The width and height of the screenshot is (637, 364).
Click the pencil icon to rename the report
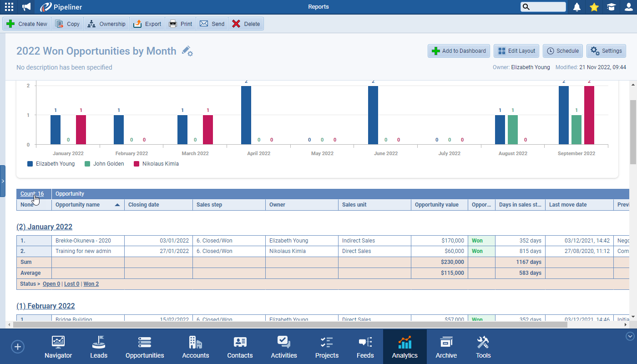187,51
